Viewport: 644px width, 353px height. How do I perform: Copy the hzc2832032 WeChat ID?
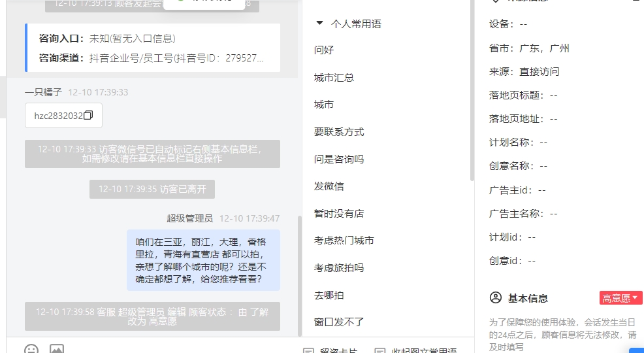88,116
